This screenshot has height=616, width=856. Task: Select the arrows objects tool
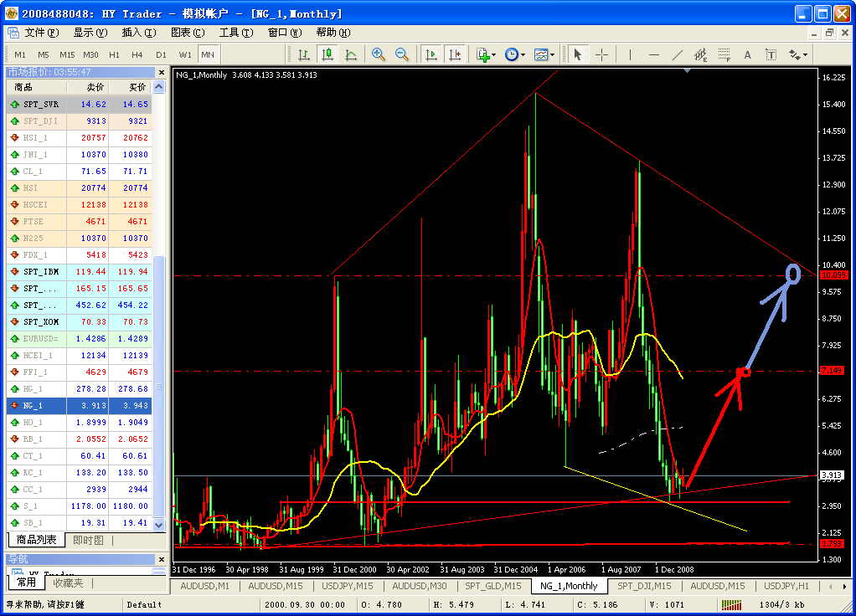click(x=794, y=54)
